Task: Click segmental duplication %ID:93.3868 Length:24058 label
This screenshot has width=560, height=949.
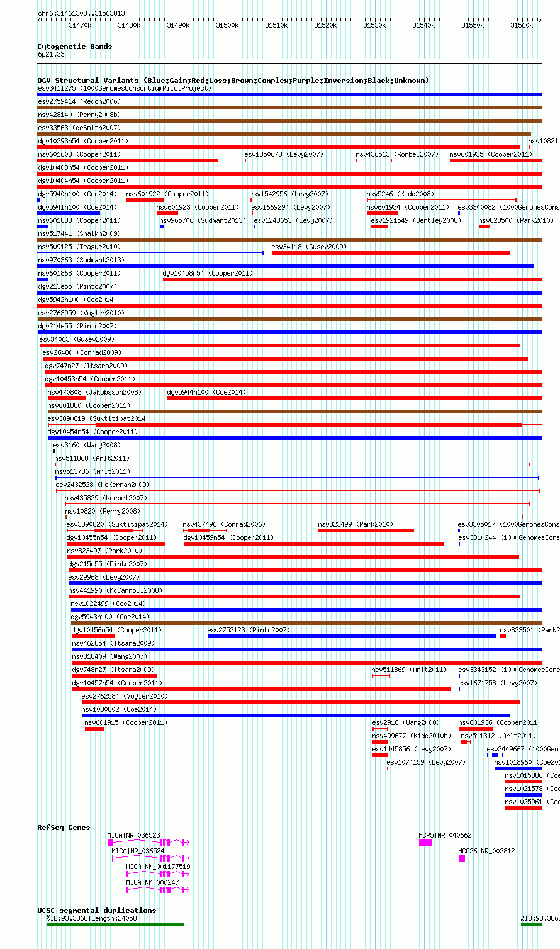Action: click(91, 918)
